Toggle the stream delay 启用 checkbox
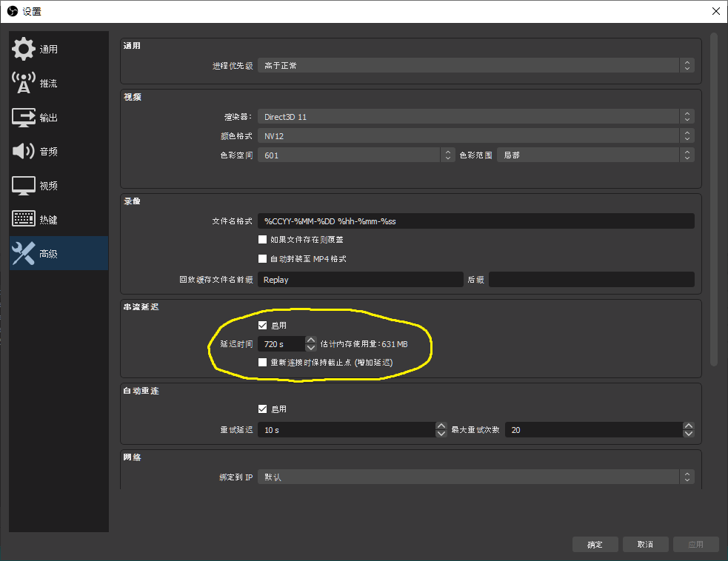The width and height of the screenshot is (728, 561). pos(262,326)
